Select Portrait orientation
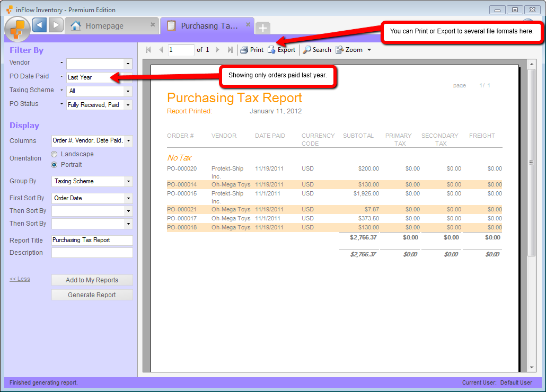The height and width of the screenshot is (392, 546). [54, 165]
